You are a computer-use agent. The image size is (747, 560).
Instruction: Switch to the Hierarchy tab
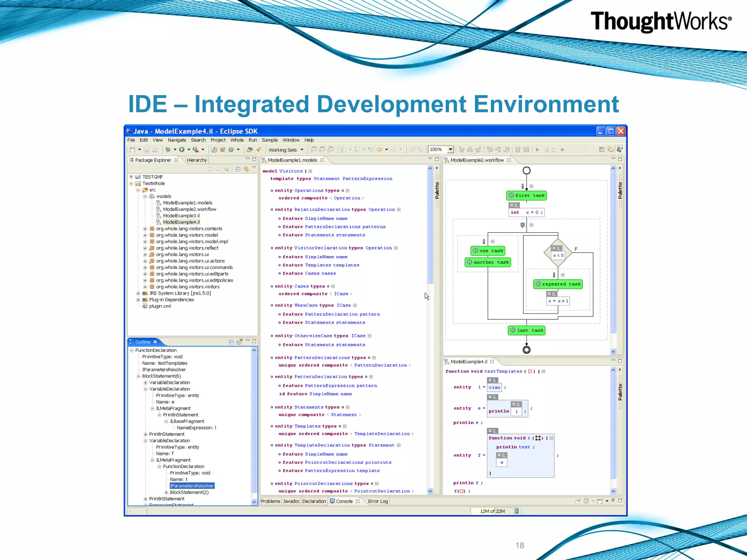(197, 160)
